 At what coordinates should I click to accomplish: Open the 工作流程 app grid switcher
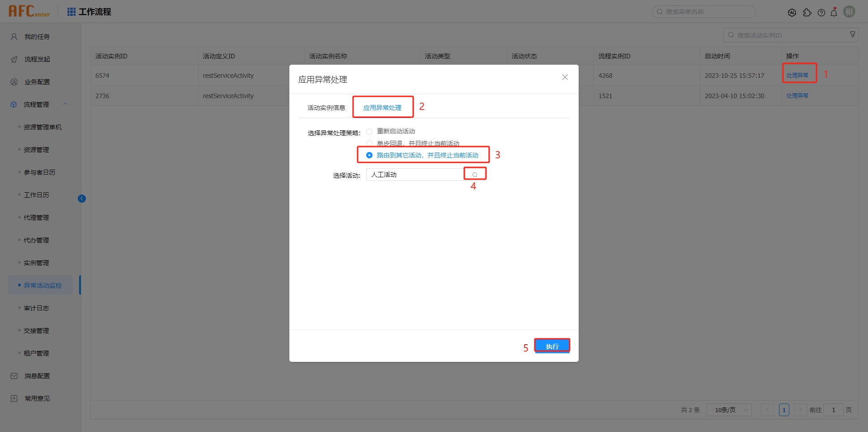pyautogui.click(x=71, y=12)
